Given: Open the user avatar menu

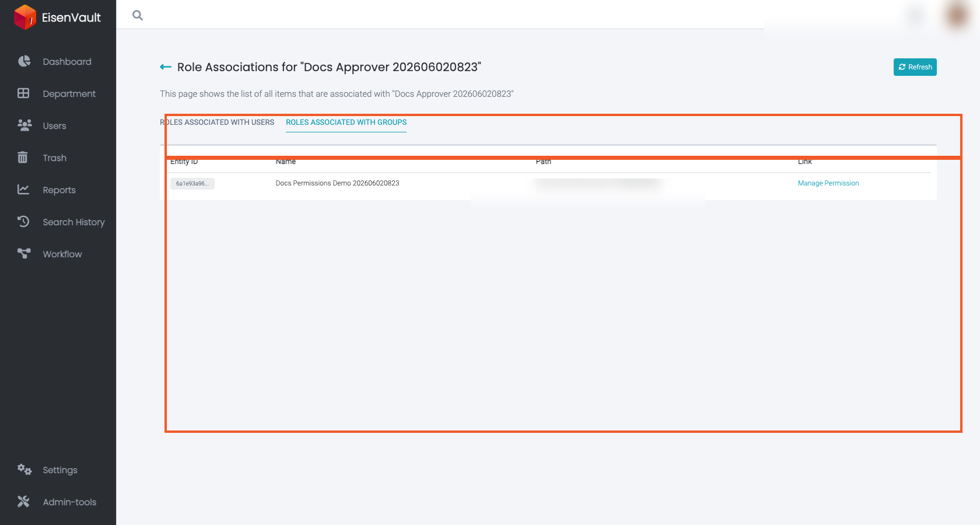Looking at the screenshot, I should [x=957, y=15].
